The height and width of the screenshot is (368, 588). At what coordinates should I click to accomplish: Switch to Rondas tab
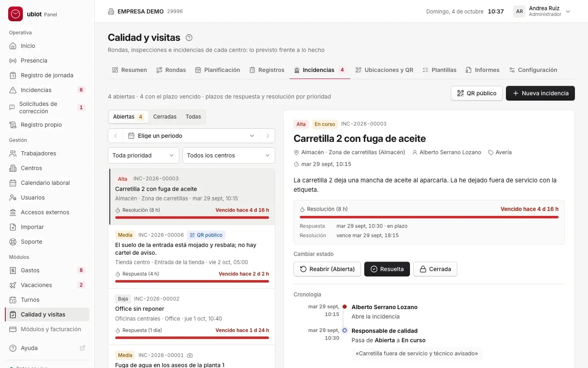171,70
